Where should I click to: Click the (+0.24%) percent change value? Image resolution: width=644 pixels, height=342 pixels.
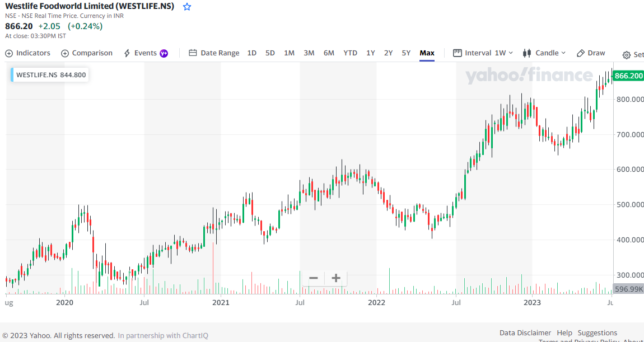[86, 26]
